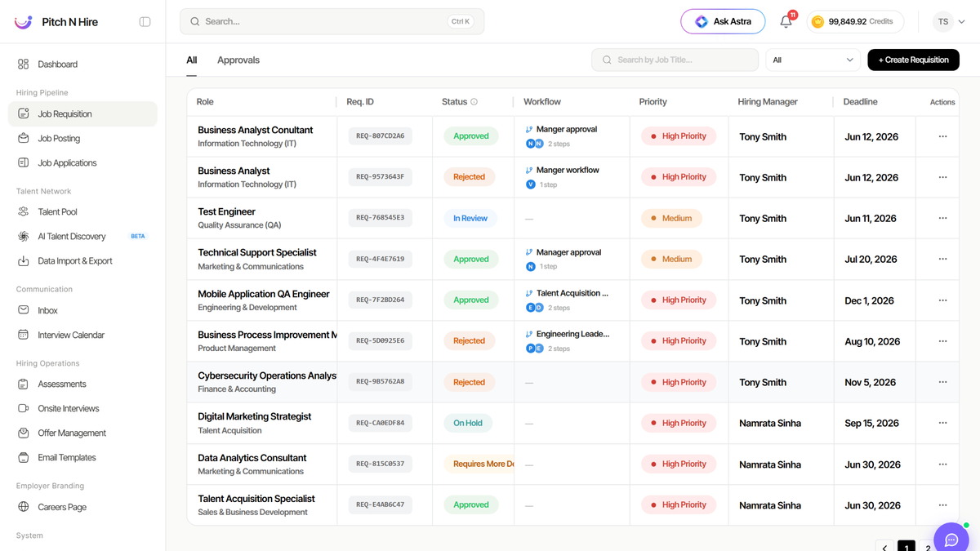Viewport: 980px width, 551px height.
Task: Click the Deadline column header
Action: [x=861, y=102]
